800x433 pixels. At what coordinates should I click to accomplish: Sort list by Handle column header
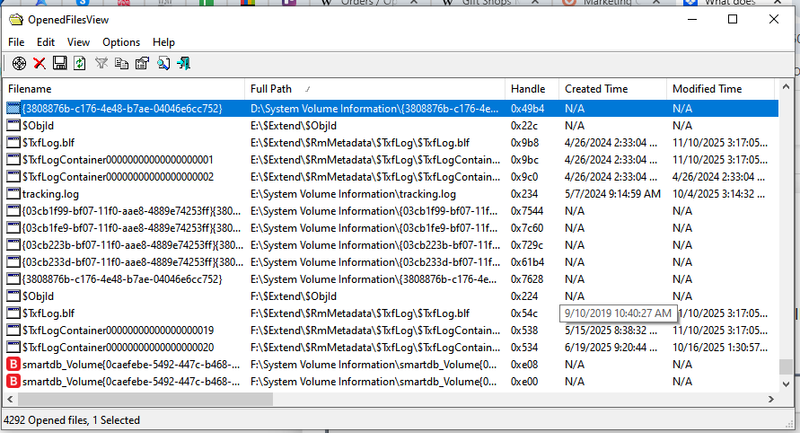(531, 89)
